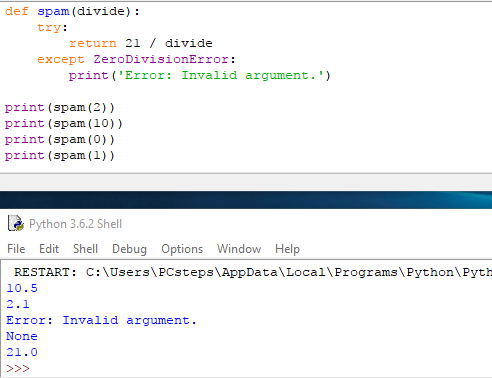Click the 'try:' keyword line in editor
The width and height of the screenshot is (492, 378).
point(52,28)
